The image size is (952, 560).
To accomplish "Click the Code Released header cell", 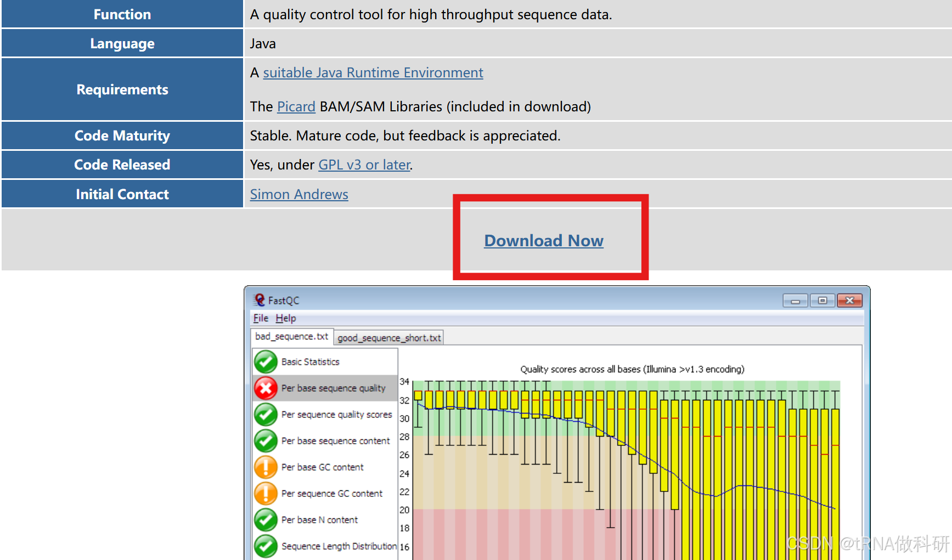I will pyautogui.click(x=122, y=165).
